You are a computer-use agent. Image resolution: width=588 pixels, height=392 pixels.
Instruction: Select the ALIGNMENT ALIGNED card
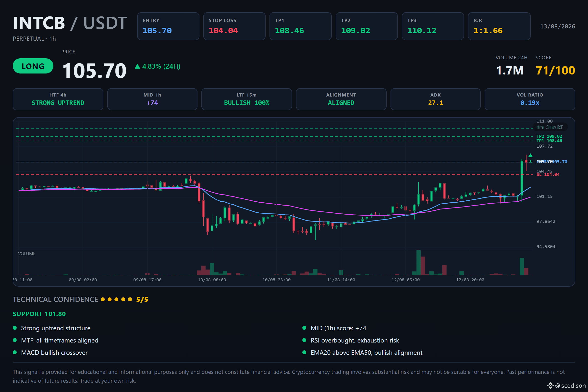(341, 99)
